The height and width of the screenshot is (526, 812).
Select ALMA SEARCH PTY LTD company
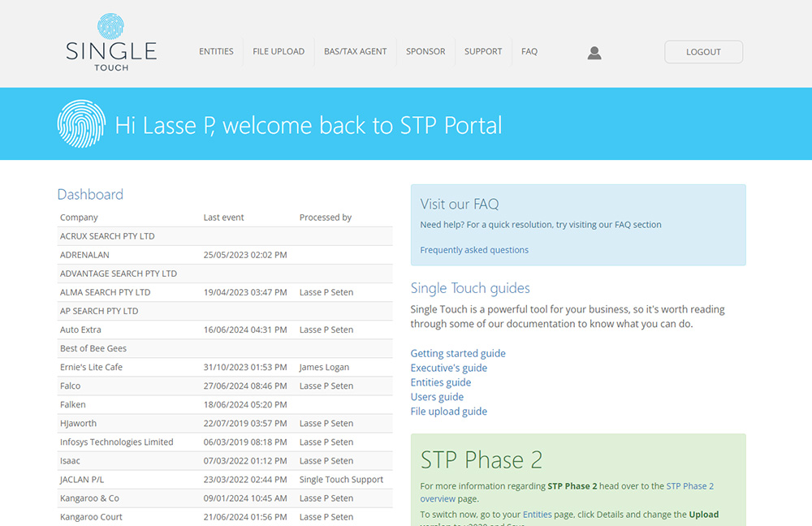pyautogui.click(x=105, y=292)
